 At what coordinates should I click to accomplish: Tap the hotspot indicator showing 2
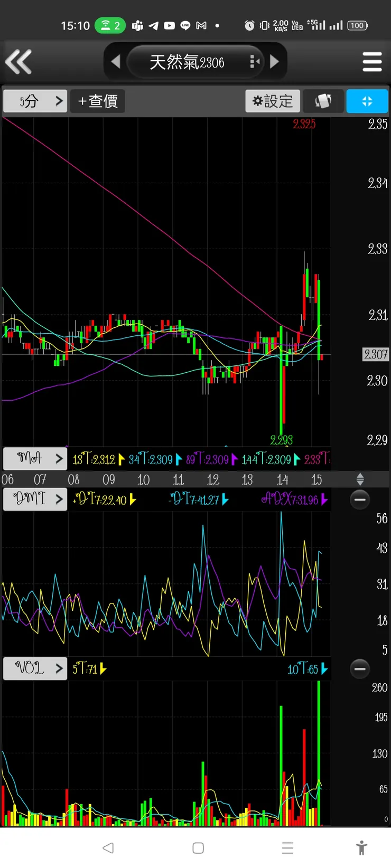[x=110, y=25]
